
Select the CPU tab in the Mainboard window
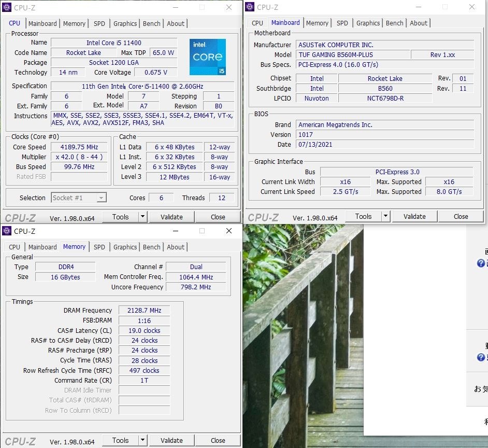[x=257, y=23]
